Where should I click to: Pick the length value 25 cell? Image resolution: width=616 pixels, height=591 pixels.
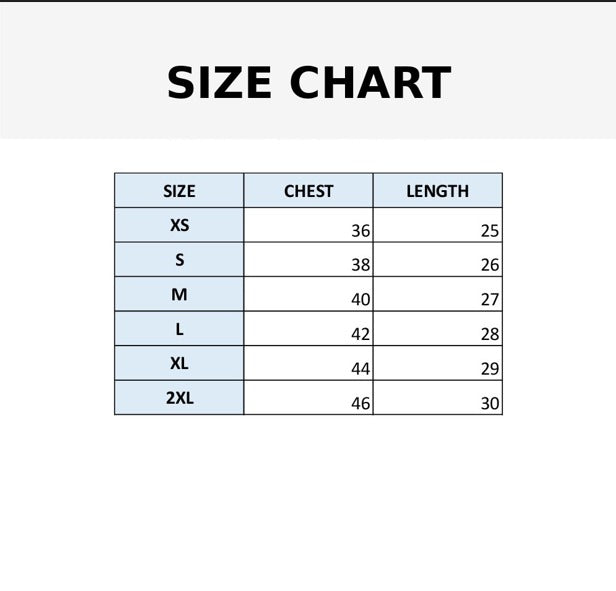pos(438,226)
